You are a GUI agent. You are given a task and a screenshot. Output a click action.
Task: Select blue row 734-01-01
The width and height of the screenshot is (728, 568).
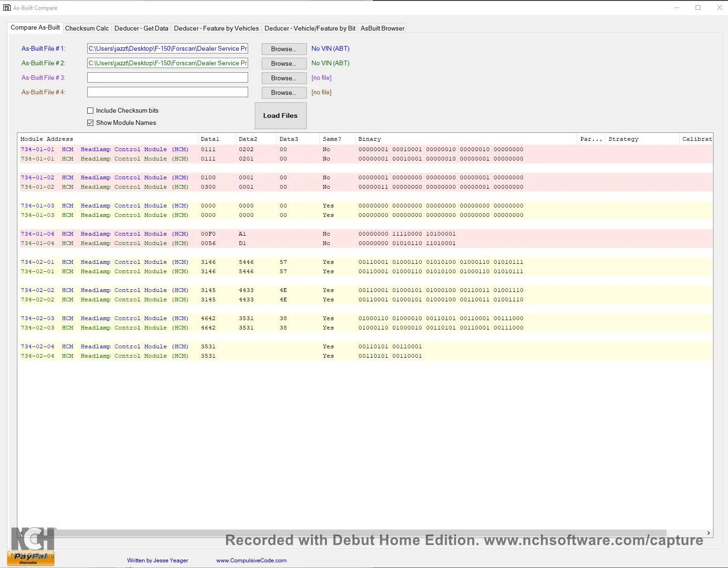click(365, 149)
